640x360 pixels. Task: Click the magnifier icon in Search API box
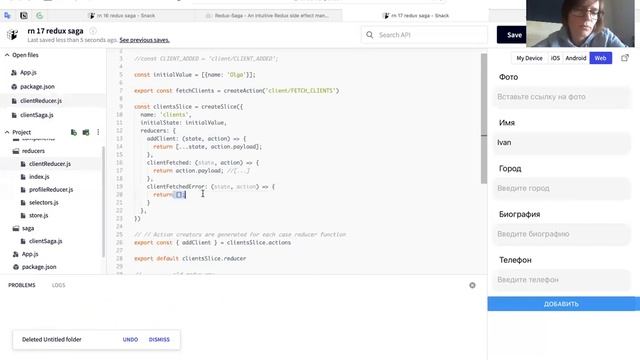(x=369, y=35)
